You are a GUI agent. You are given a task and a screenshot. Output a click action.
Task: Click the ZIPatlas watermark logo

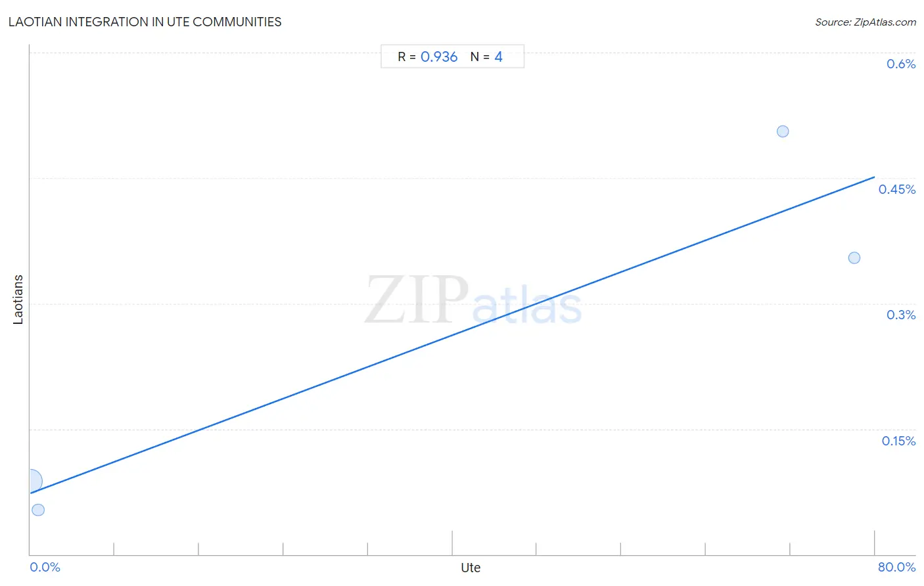click(473, 301)
